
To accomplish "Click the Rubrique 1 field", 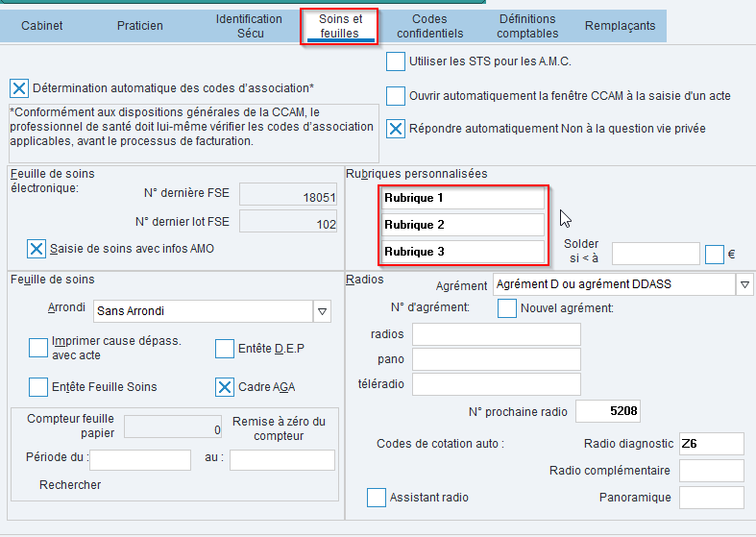I will [463, 198].
